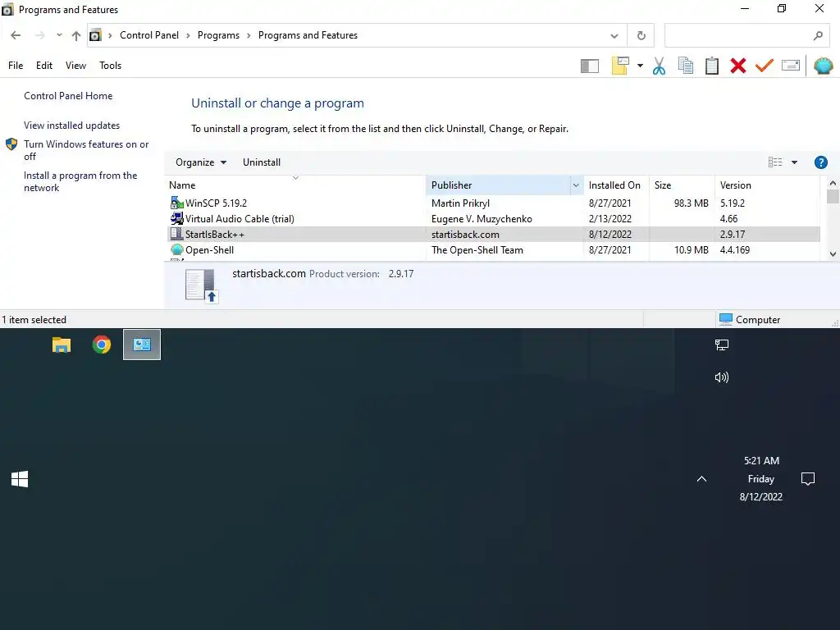Screen dimensions: 840x630
Task: Expand the address bar history dropdown
Action: (614, 36)
